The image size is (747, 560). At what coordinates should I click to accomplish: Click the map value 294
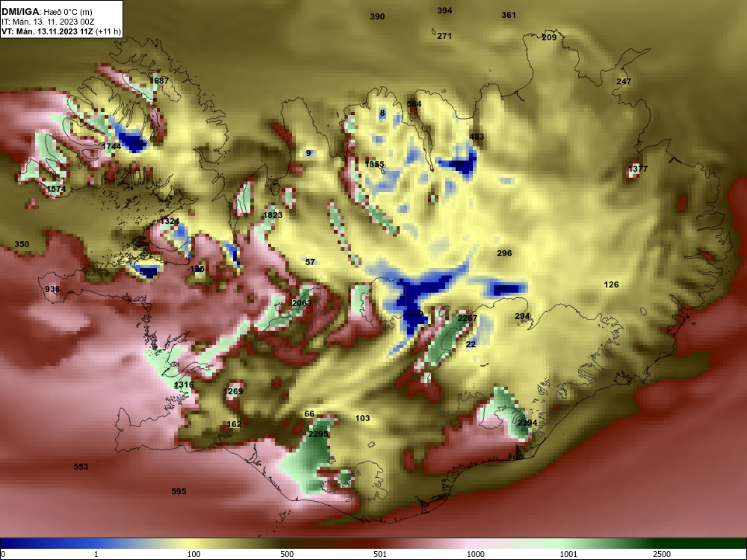[x=523, y=316]
